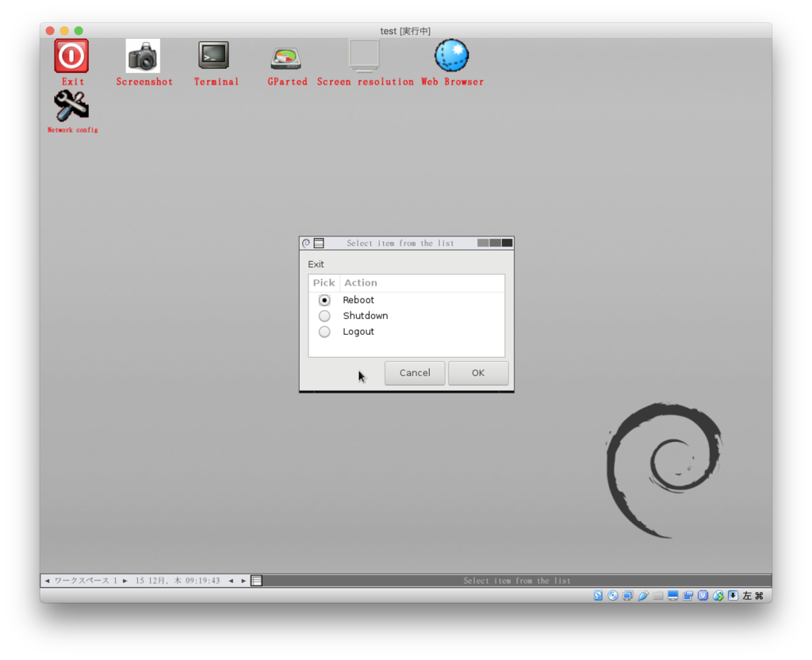Select the Shutdown radio option
Viewport: 812px width, 660px height.
[x=324, y=316]
